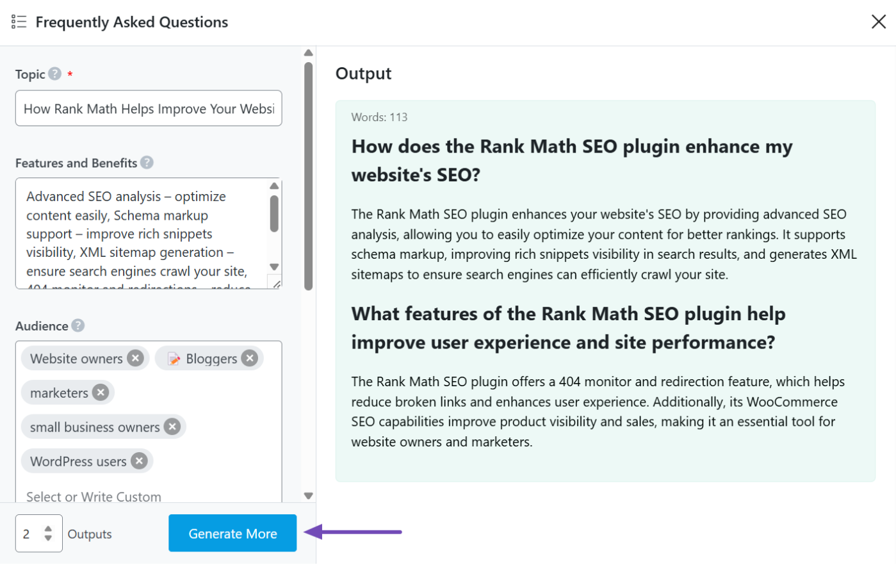Click the textarea scroll up arrow
This screenshot has height=588, width=896.
tap(274, 186)
